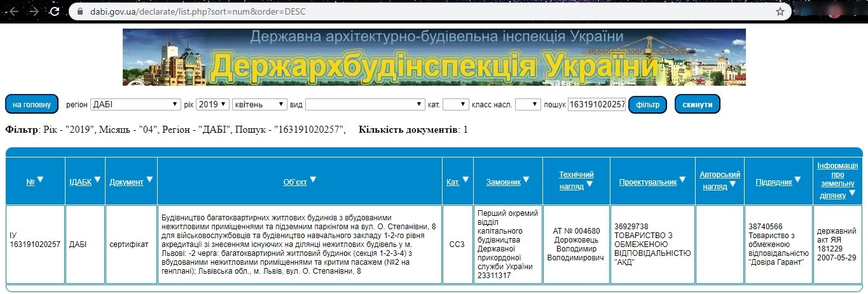Image resolution: width=868 pixels, height=294 pixels.
Task: Select державний акт ЯЯ 181229 cell
Action: 837,244
